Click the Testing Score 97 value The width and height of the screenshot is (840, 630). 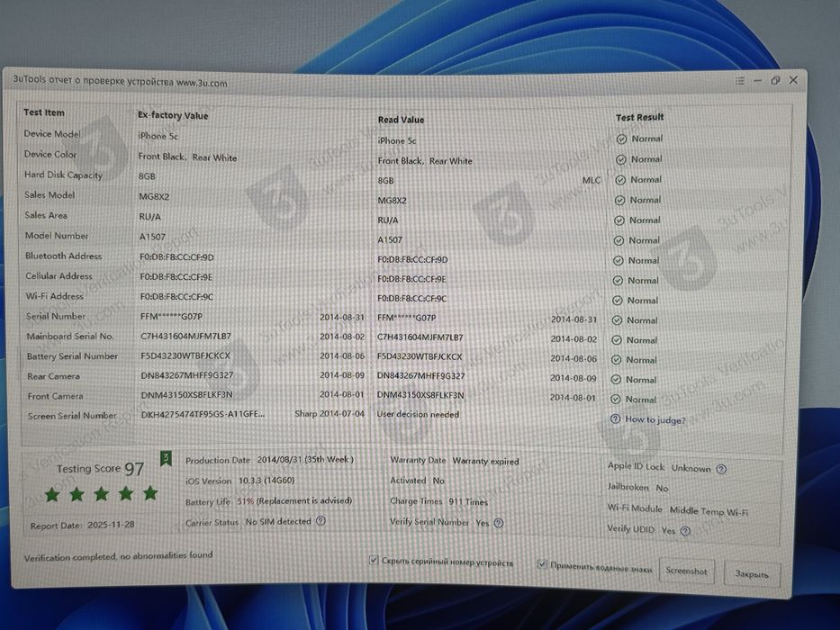click(134, 469)
